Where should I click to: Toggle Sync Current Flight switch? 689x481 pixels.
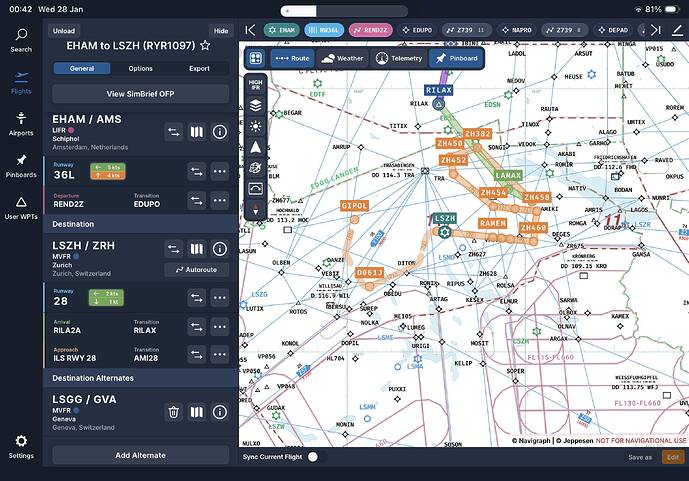point(312,457)
